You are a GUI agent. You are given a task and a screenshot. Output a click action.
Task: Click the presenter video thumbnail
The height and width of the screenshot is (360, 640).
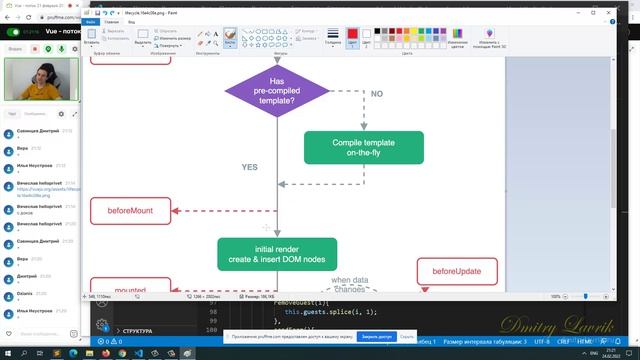pos(41,79)
